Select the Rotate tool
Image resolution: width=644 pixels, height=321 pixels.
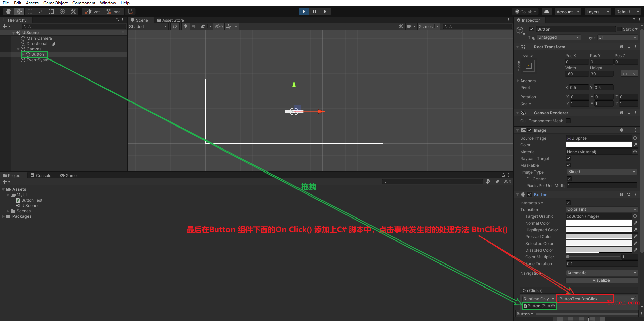[x=30, y=12]
